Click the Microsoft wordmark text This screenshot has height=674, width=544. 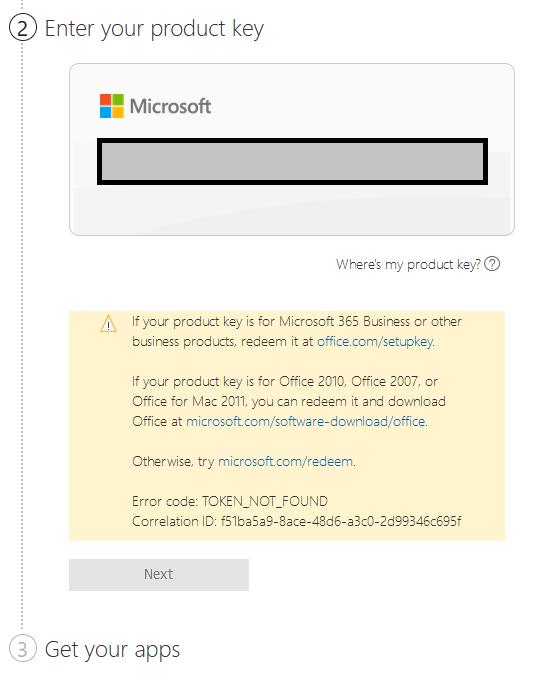pos(170,106)
